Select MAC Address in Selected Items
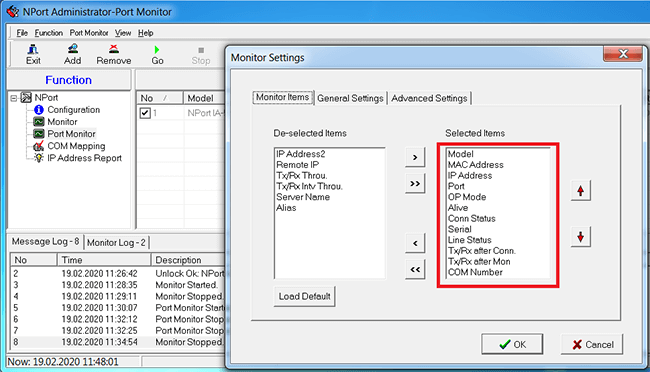The image size is (650, 372). (x=475, y=165)
